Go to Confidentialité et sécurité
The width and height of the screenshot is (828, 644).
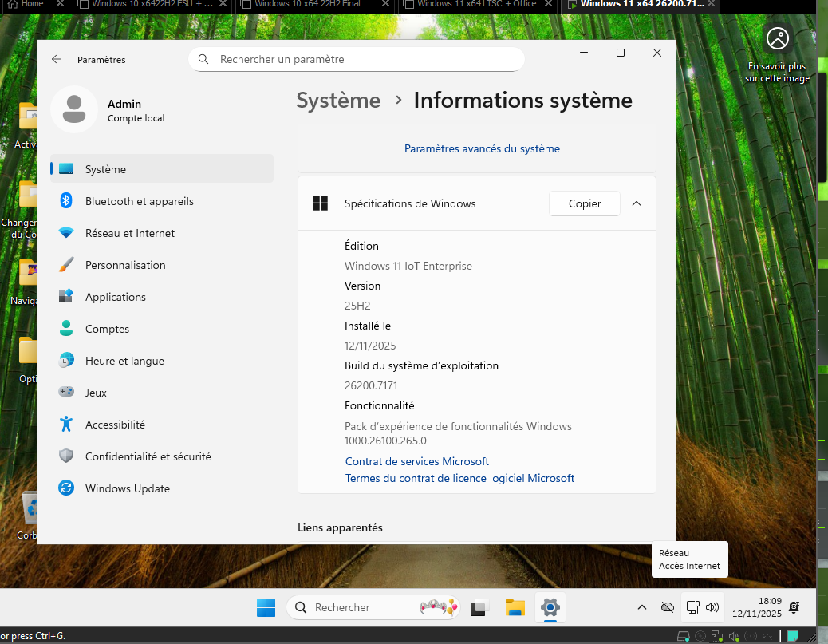[148, 456]
